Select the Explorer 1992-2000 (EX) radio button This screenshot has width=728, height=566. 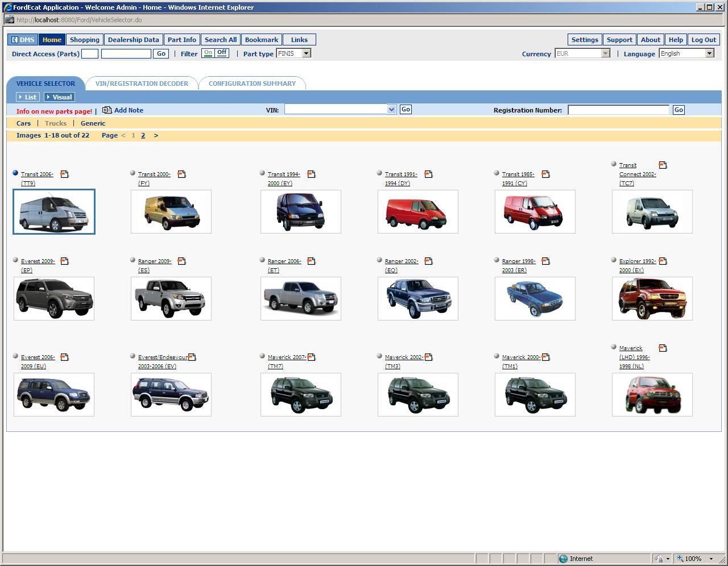(x=614, y=260)
